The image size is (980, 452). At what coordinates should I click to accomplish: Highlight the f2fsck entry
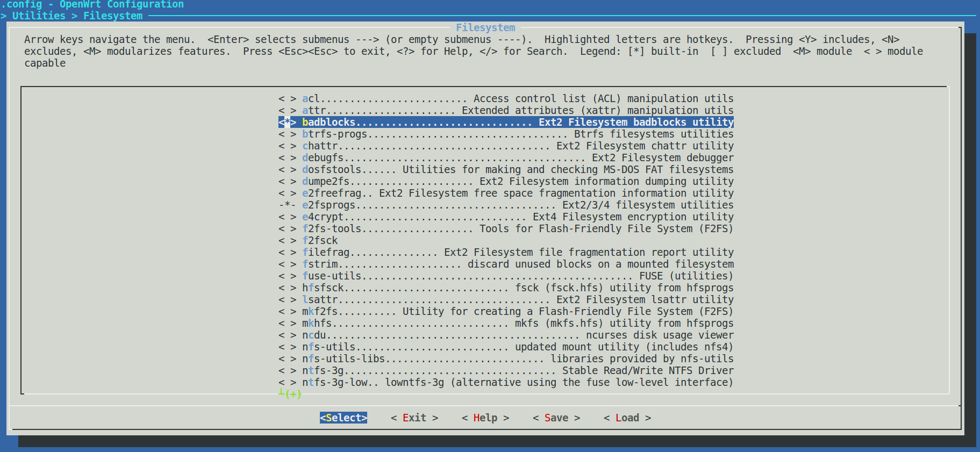[x=309, y=240]
